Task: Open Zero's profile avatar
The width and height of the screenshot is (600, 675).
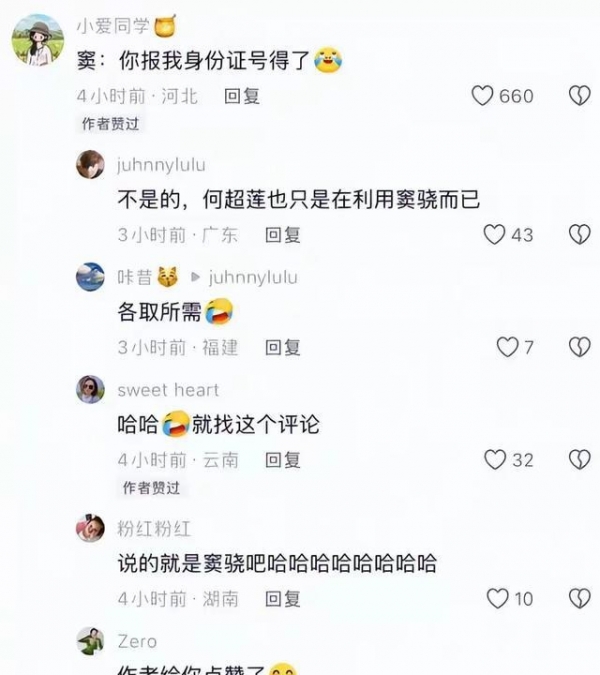Action: coord(90,641)
